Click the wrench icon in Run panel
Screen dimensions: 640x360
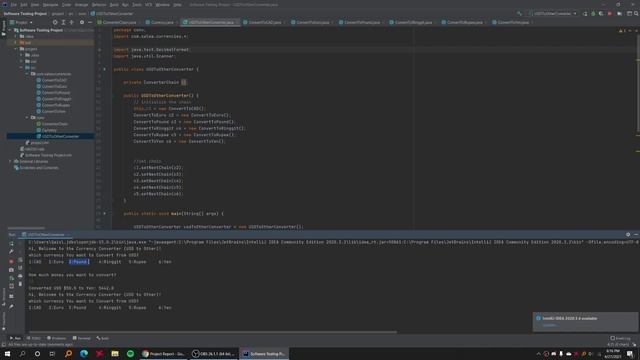(11, 252)
